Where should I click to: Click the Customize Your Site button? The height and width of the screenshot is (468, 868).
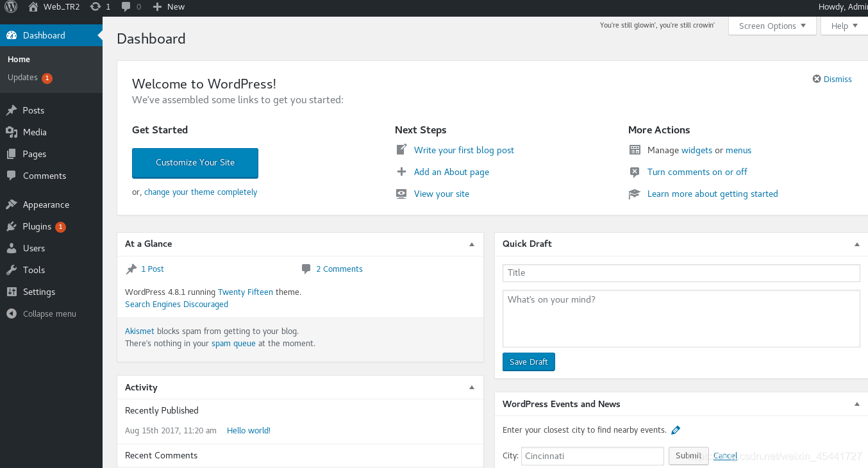pyautogui.click(x=195, y=163)
